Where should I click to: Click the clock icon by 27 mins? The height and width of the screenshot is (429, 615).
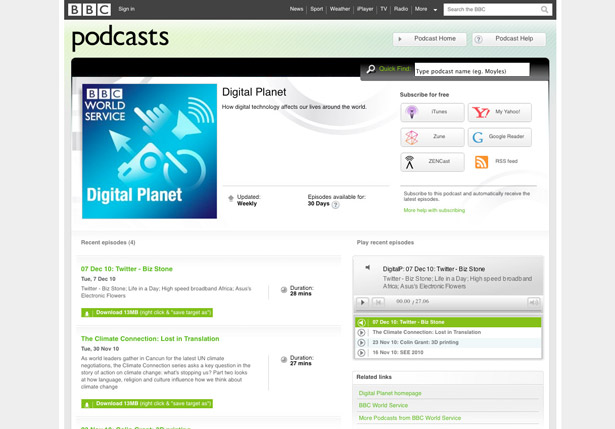click(284, 360)
